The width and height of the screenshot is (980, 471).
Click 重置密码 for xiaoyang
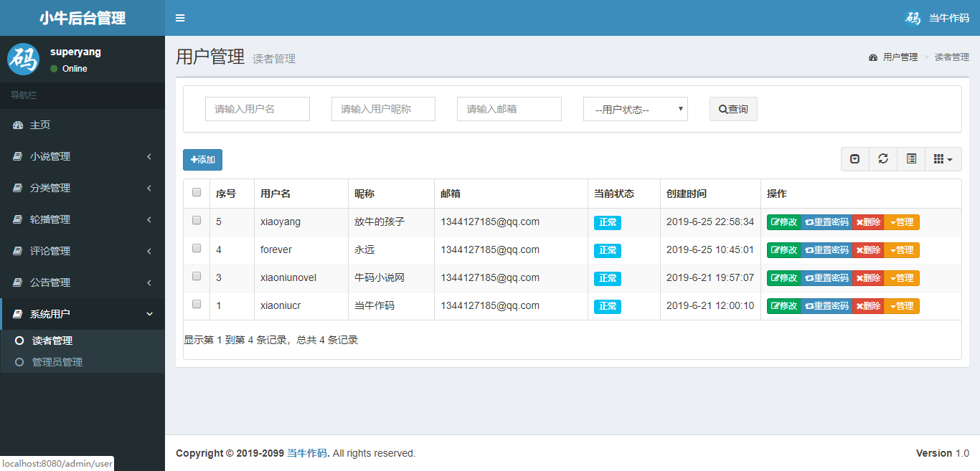826,222
